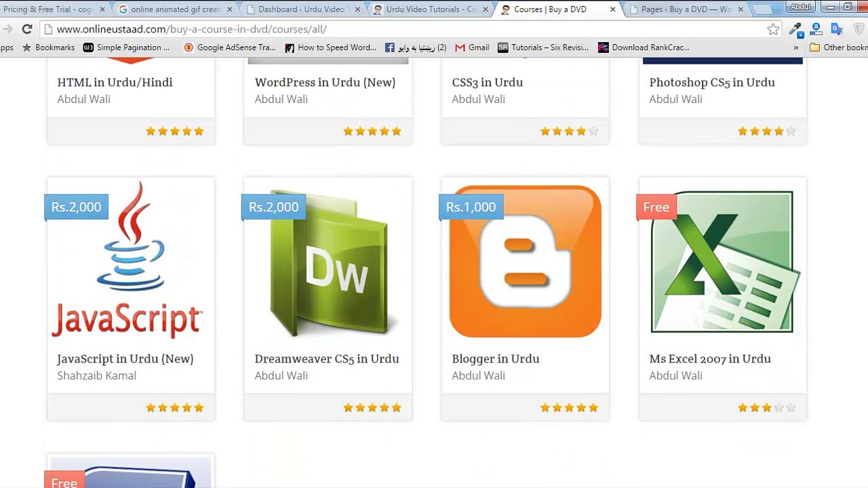The width and height of the screenshot is (868, 488).
Task: Bookmark this page with the star icon
Action: tap(773, 29)
